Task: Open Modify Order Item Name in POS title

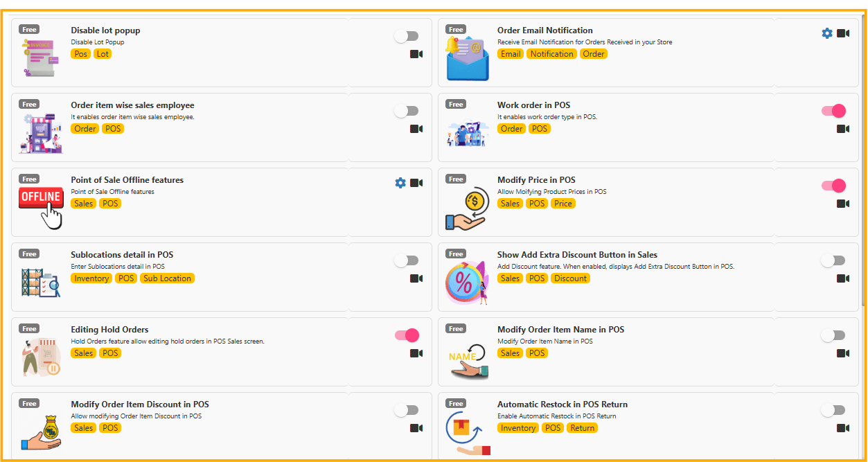Action: 560,330
